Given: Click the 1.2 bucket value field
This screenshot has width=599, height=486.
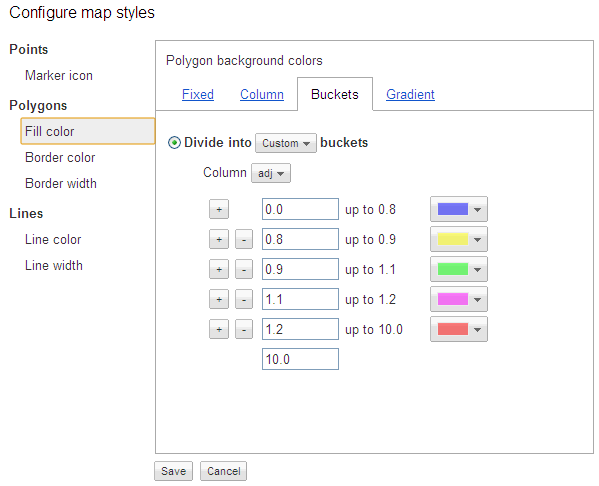Looking at the screenshot, I should coord(300,329).
